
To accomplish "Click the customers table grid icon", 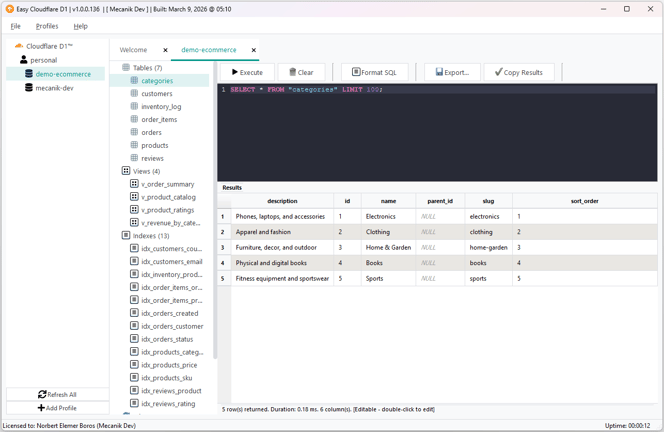I will point(134,93).
